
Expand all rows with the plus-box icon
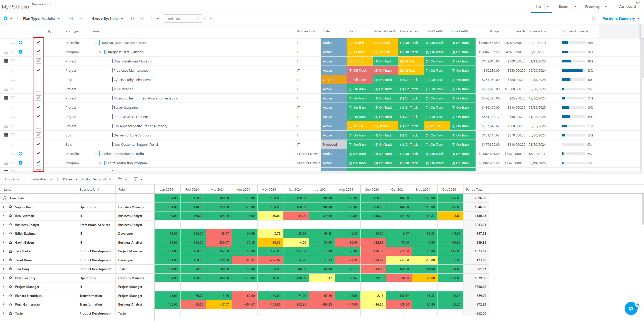click(x=71, y=19)
